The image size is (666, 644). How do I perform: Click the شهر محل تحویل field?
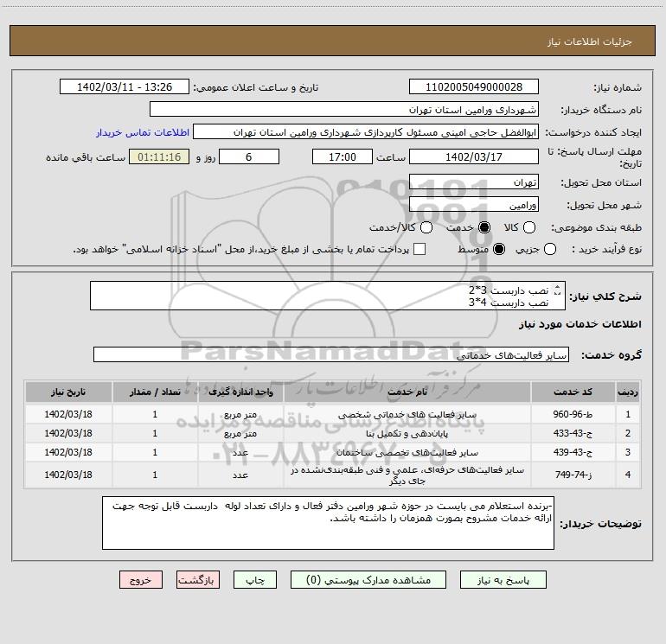tap(474, 205)
